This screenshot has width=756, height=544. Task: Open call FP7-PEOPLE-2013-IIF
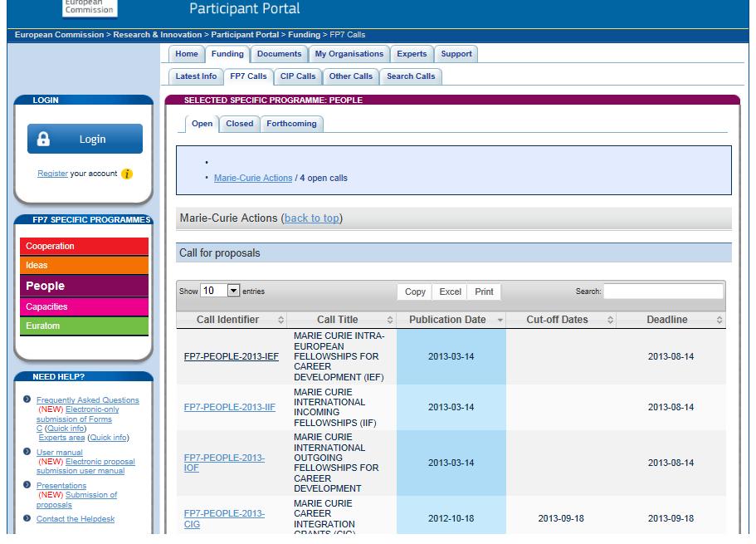[x=230, y=408]
